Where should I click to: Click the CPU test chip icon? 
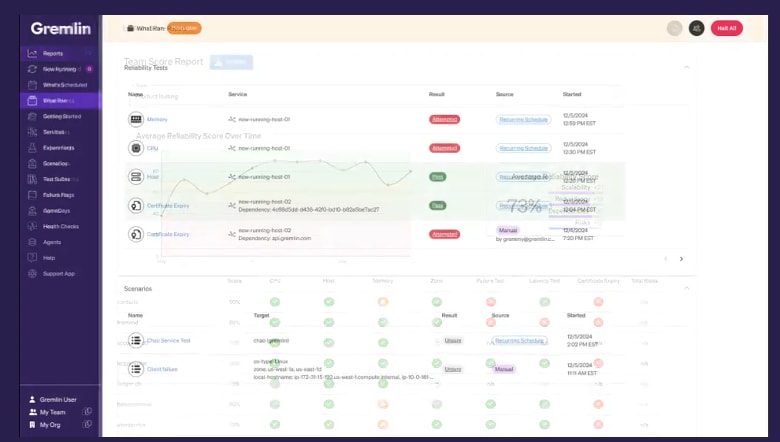tap(136, 148)
